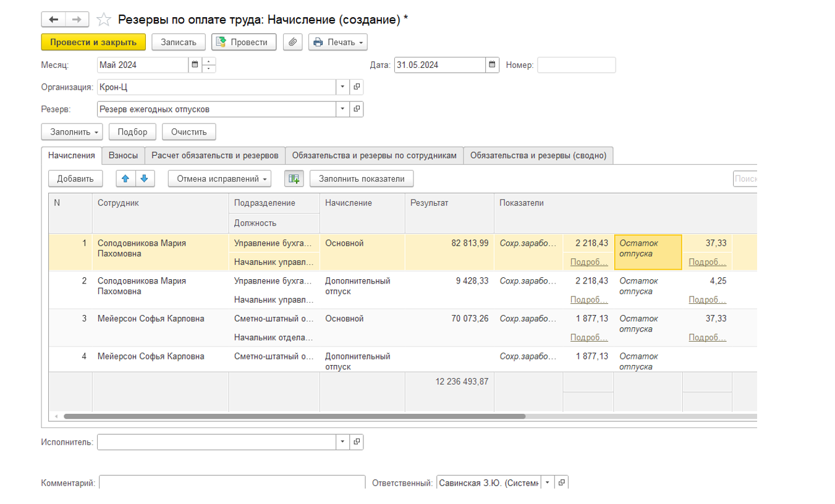
Task: Click Провести и закрыть
Action: point(93,42)
